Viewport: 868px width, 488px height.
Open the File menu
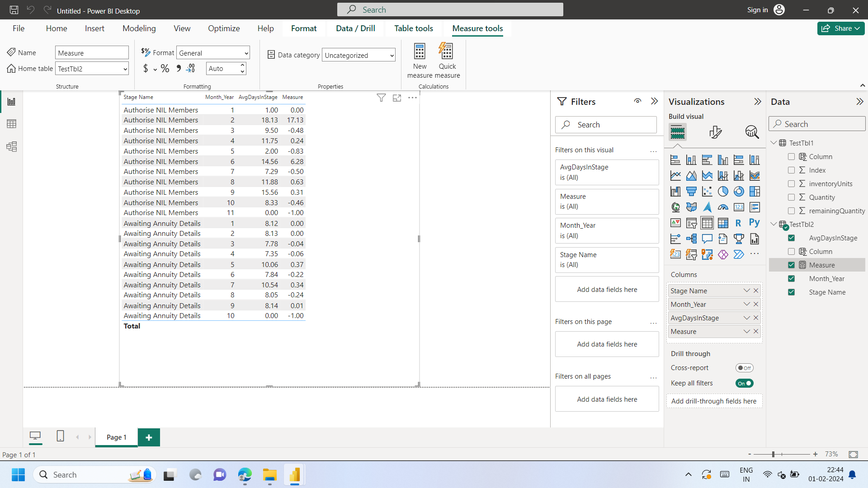19,28
